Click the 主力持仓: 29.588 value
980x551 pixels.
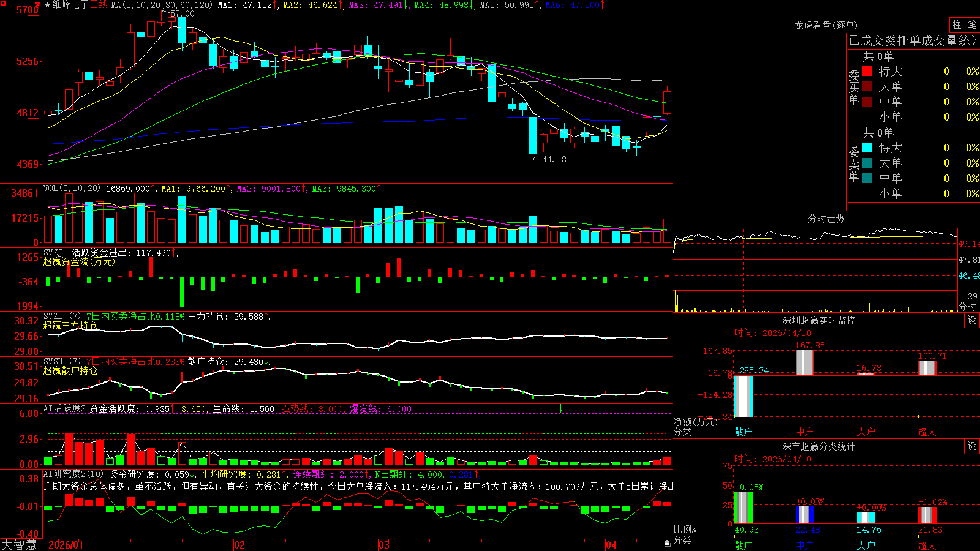tap(225, 317)
